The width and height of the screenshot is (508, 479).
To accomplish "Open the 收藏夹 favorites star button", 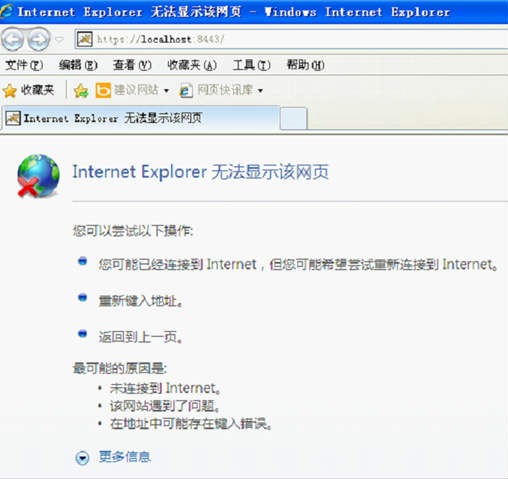I will 28,90.
